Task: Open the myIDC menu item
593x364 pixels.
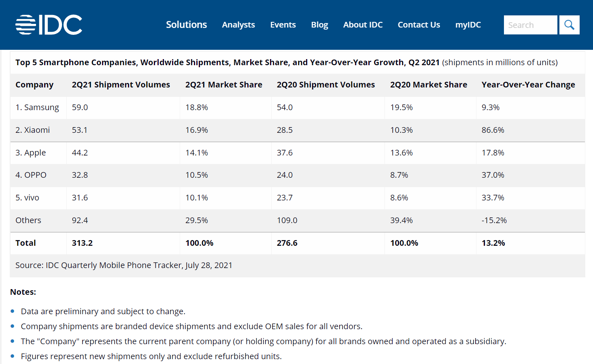Action: [468, 25]
